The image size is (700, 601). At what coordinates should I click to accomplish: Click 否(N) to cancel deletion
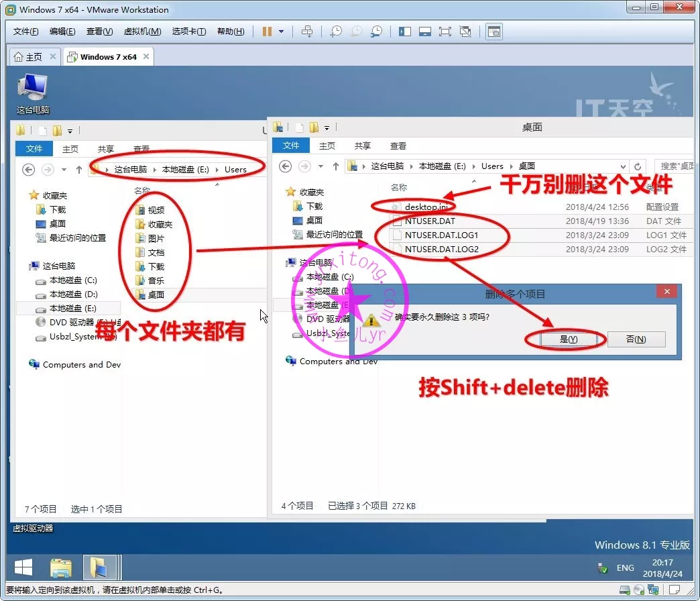coord(636,339)
